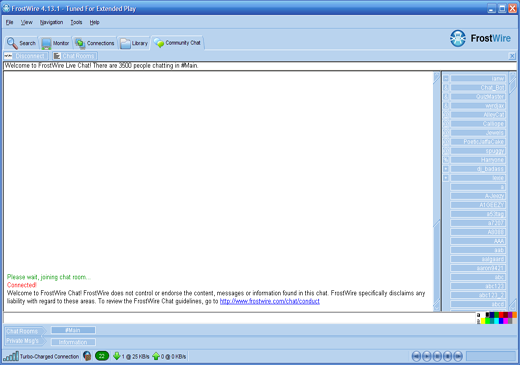Open the File menu

pos(9,22)
